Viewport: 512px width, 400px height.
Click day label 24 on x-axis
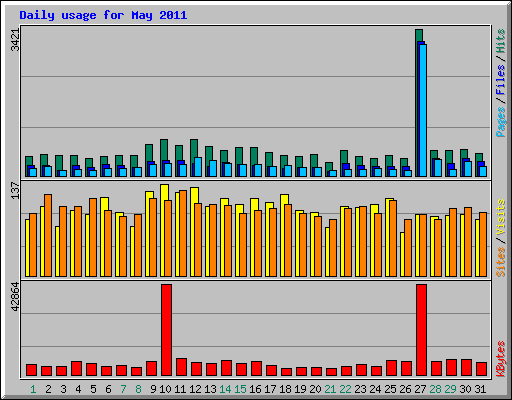tap(375, 389)
